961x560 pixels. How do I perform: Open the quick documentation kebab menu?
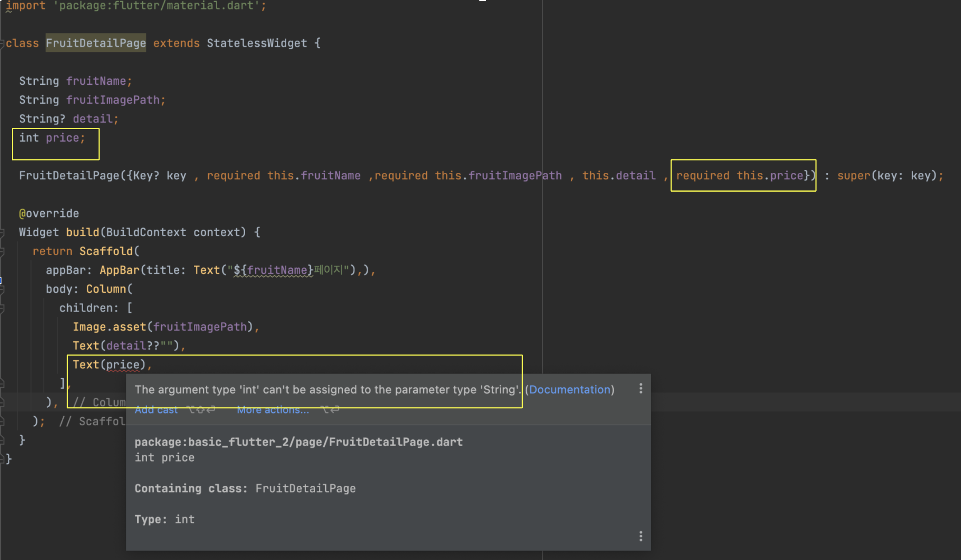coord(641,536)
